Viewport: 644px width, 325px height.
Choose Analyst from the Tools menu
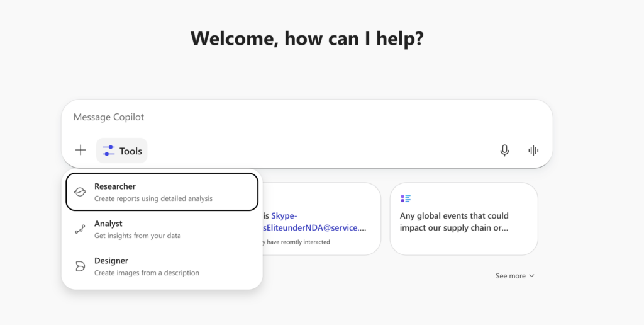pyautogui.click(x=162, y=229)
